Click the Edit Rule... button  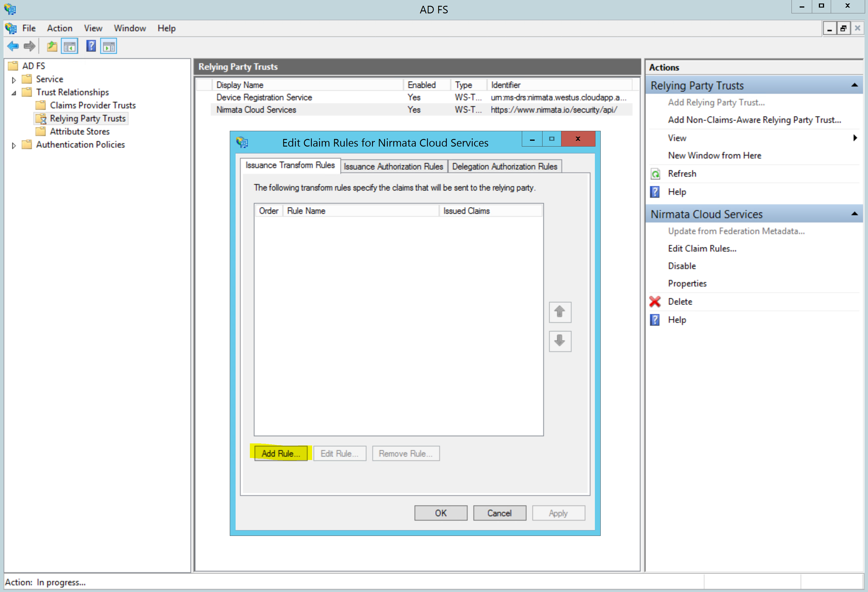click(x=339, y=454)
